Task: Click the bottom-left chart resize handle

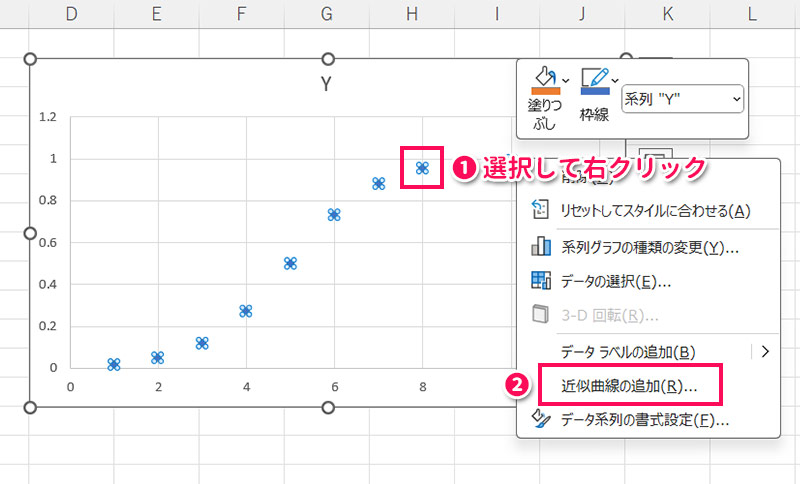Action: 30,407
